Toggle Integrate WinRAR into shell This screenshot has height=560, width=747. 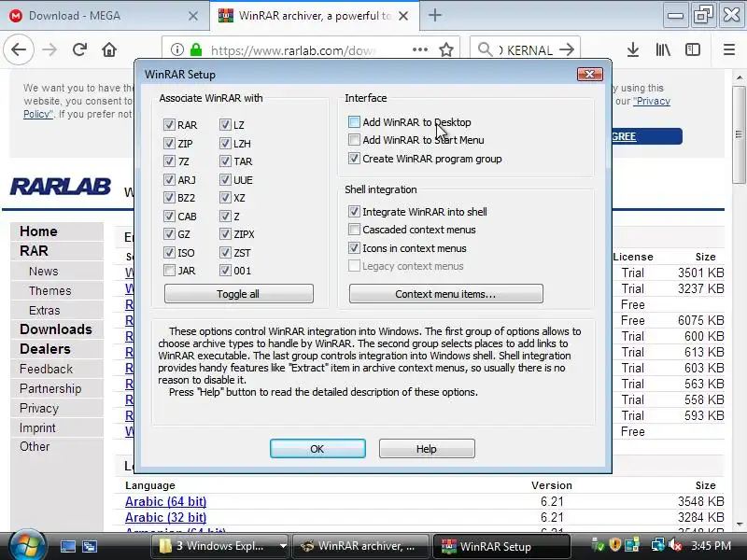coord(354,212)
